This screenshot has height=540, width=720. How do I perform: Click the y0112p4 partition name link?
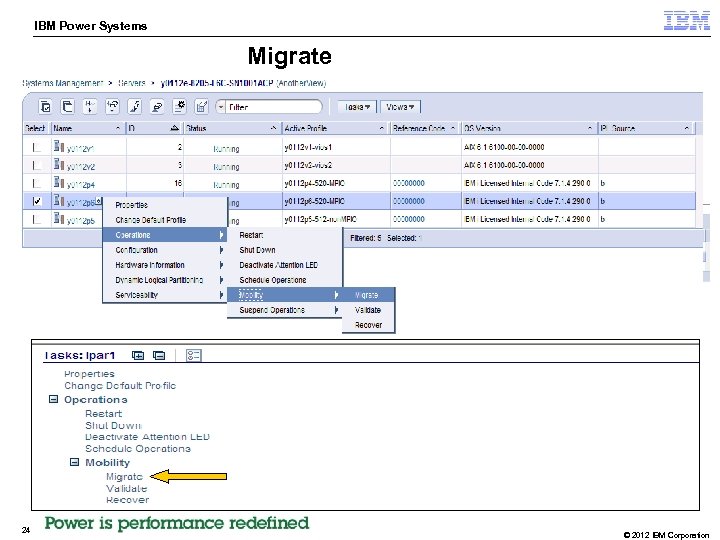80,185
